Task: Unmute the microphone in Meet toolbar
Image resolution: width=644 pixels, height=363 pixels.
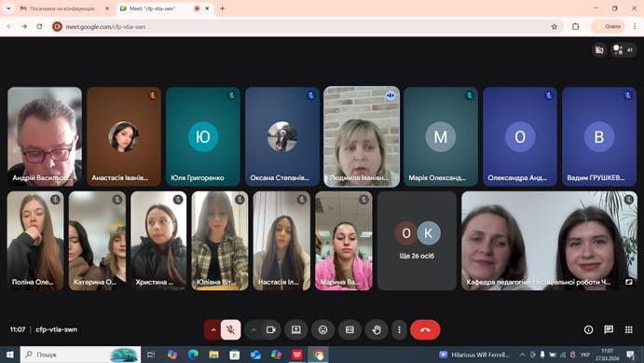Action: (x=231, y=329)
